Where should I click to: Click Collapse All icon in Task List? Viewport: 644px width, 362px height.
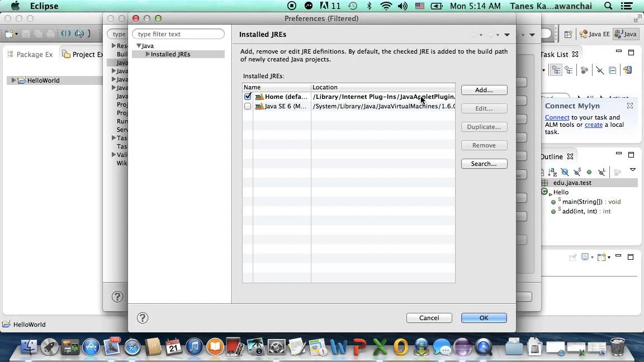(x=612, y=70)
